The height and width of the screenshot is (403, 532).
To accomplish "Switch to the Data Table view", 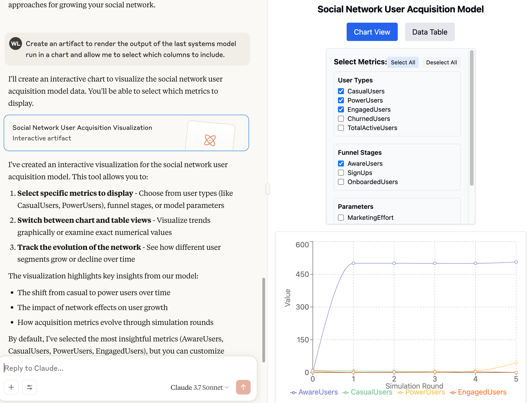I will pos(430,32).
